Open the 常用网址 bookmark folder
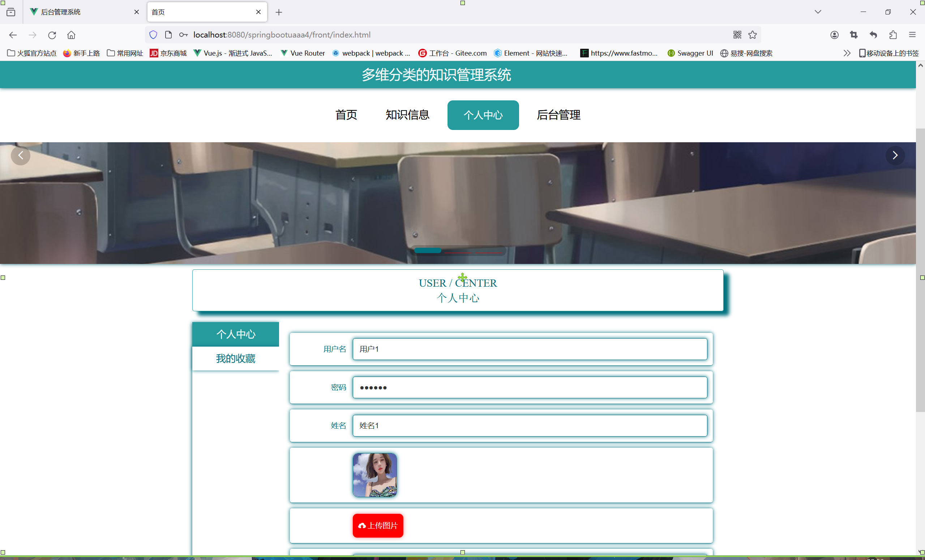This screenshot has width=925, height=560. pos(125,53)
